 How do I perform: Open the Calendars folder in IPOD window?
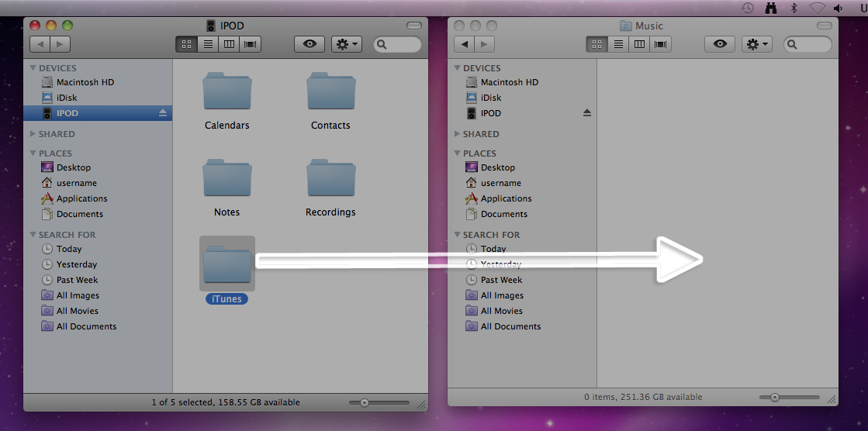coord(227,91)
